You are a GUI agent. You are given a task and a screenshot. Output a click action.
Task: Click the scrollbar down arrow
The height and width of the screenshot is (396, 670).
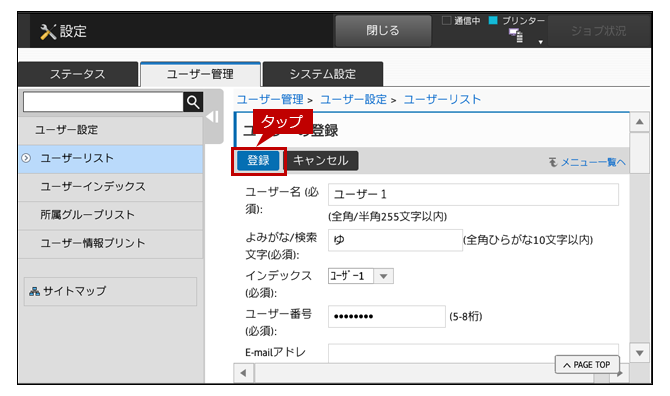click(x=640, y=353)
